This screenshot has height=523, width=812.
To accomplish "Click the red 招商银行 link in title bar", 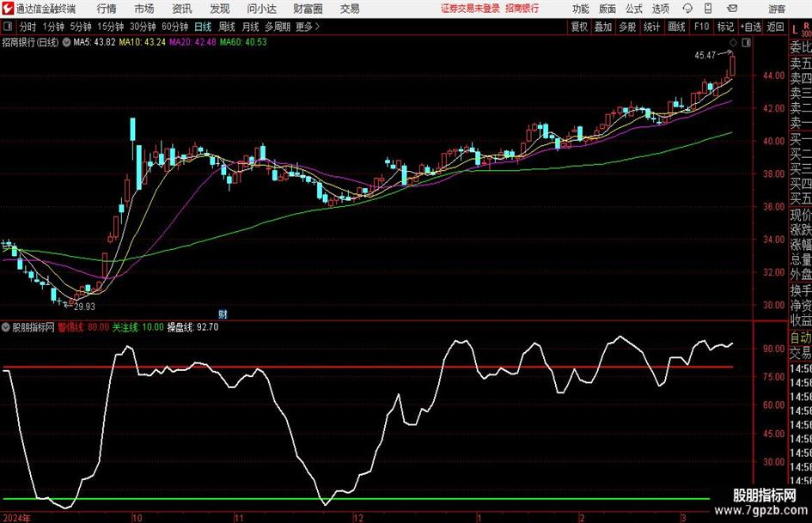I will pos(522,9).
